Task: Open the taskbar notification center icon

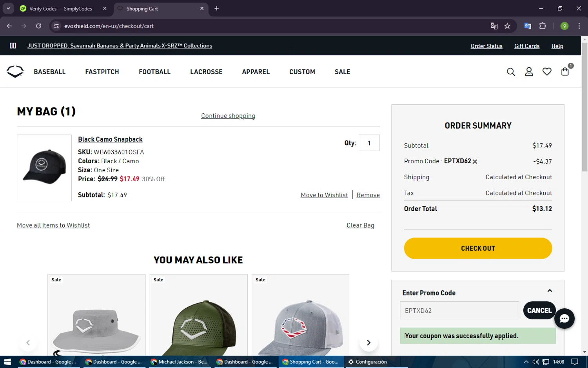Action: (x=575, y=362)
